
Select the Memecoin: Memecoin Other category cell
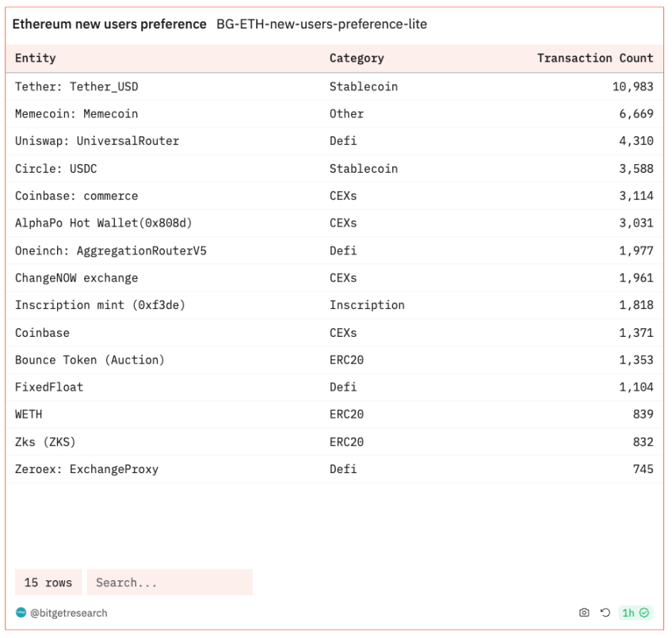click(346, 114)
